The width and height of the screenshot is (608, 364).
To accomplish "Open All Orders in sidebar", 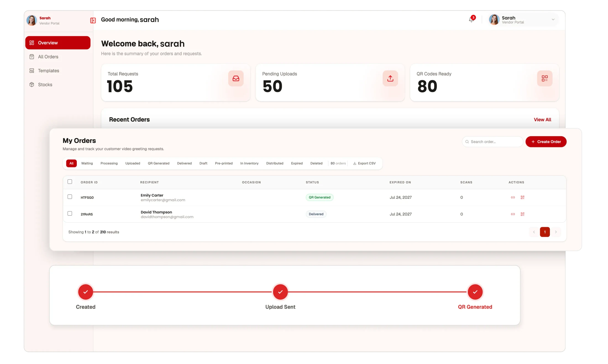I will (58, 57).
